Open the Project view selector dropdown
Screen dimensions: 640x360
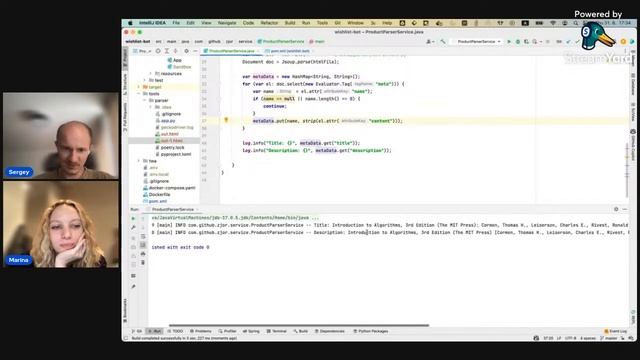click(142, 51)
